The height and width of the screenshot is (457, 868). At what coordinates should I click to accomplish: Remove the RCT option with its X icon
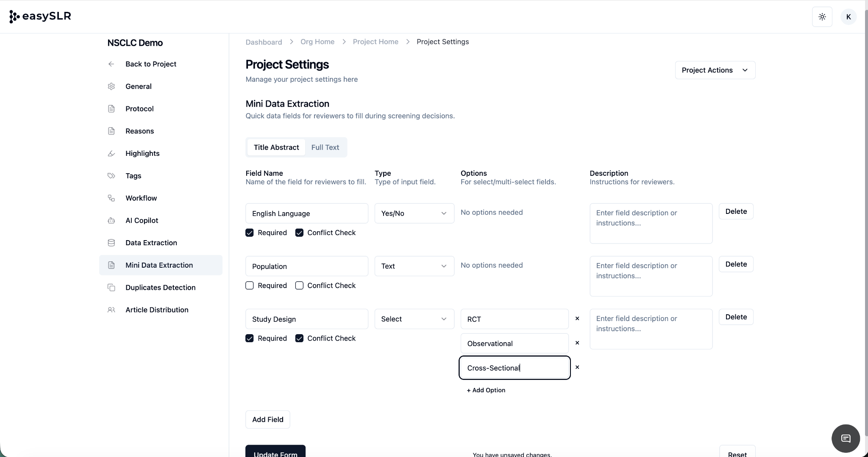pos(577,319)
